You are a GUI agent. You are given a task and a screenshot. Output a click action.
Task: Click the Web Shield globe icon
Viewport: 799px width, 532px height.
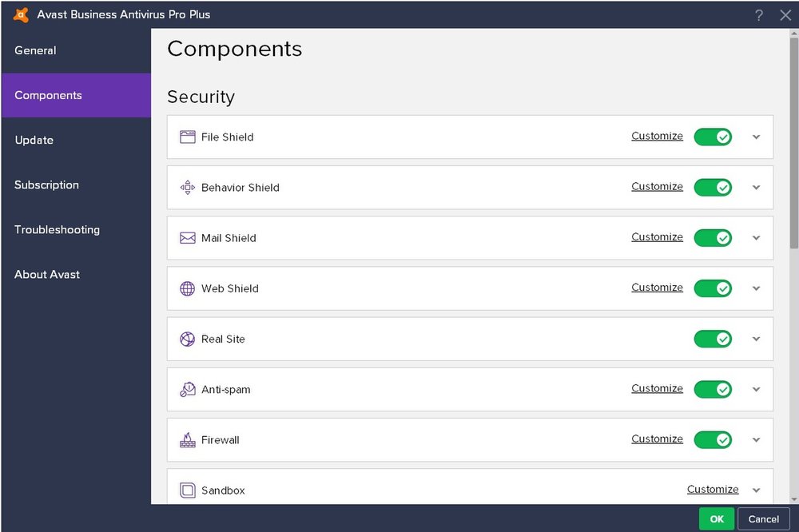[187, 288]
